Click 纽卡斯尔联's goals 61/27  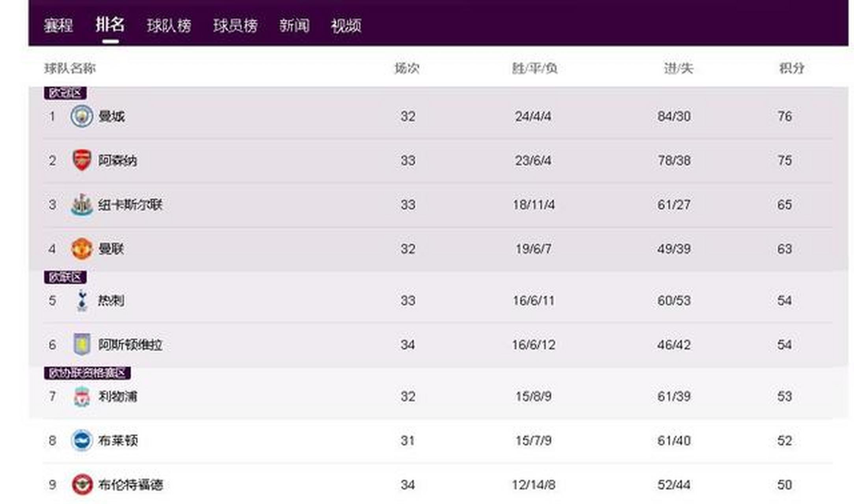click(674, 205)
